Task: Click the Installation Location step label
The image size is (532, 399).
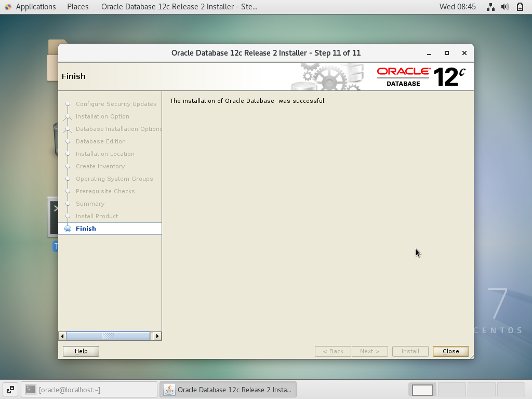Action: 105,154
